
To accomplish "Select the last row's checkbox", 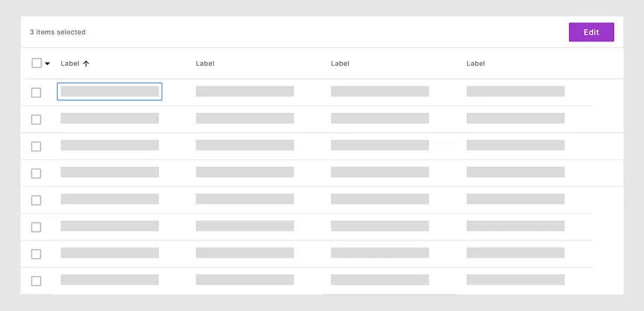I will pos(36,281).
